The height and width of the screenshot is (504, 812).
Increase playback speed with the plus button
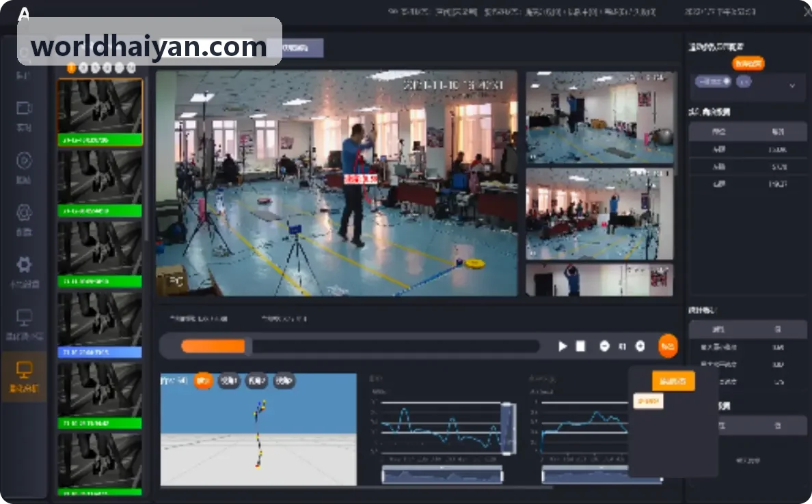coord(640,346)
